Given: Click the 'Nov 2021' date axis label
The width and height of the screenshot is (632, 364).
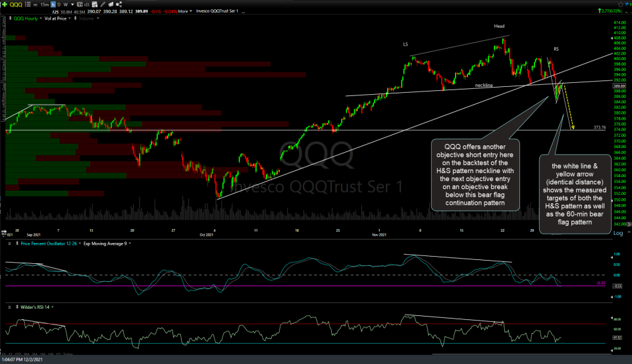Looking at the screenshot, I should (379, 234).
